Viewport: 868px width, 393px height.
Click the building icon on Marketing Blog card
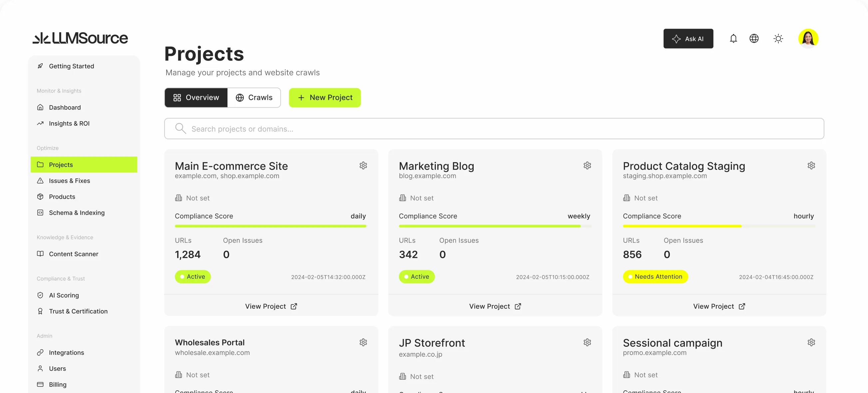[x=402, y=198]
